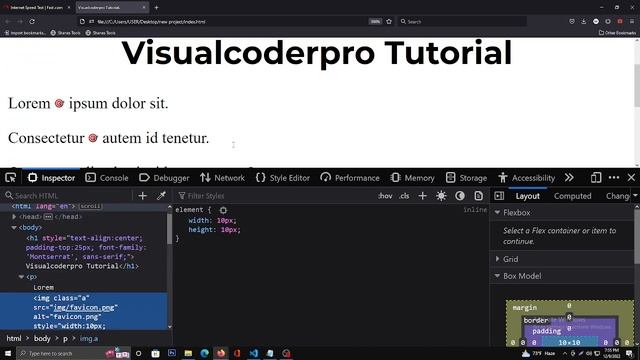Switch to Internet Speed Test tab
640x360 pixels.
click(37, 7)
